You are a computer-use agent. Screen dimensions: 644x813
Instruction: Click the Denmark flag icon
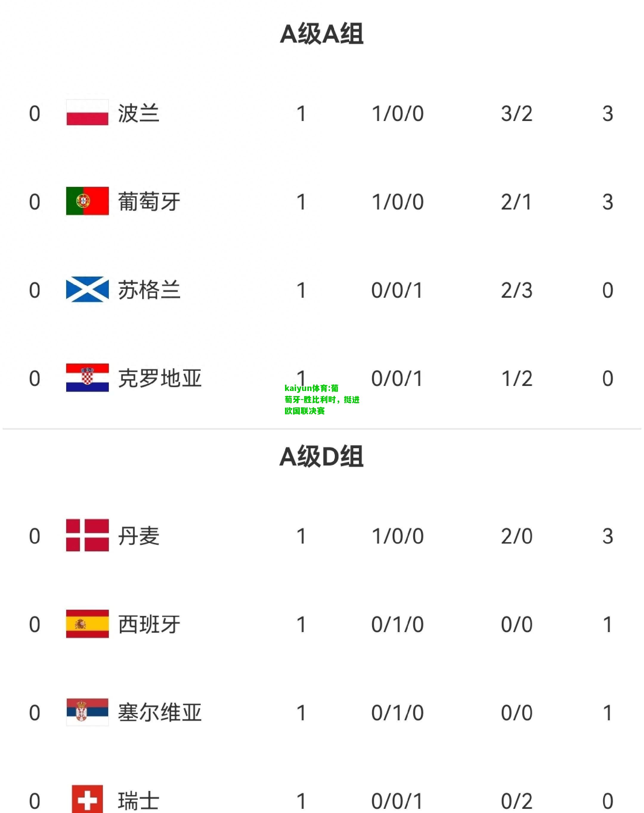(x=87, y=535)
